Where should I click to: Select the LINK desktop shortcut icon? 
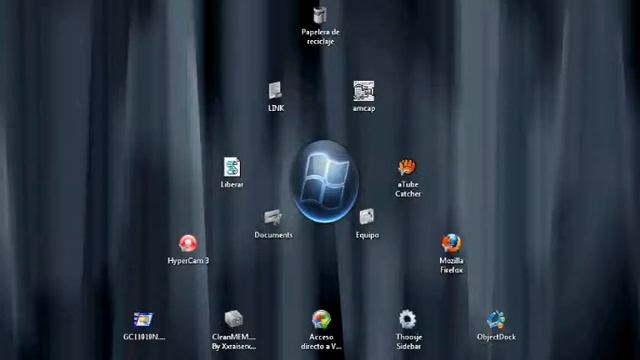(276, 90)
